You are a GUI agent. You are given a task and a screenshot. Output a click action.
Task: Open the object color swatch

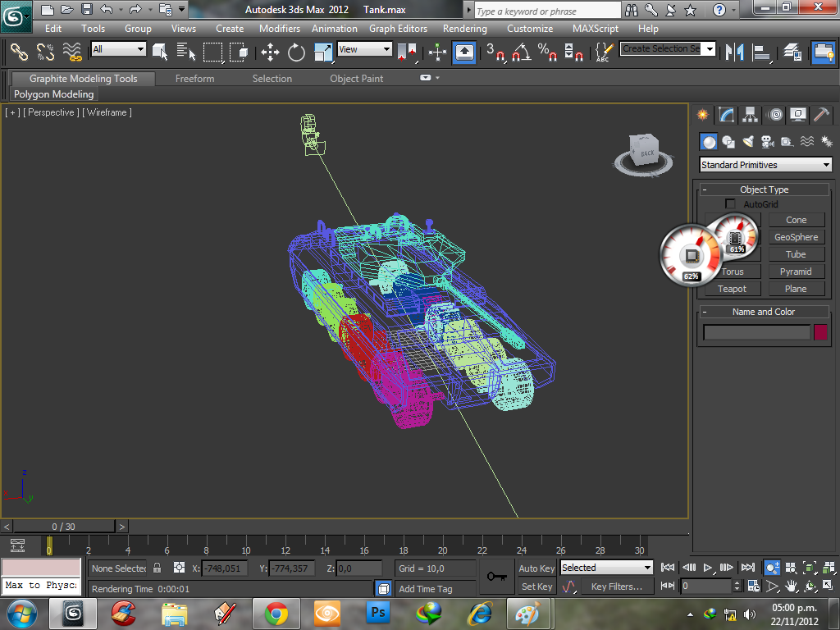(x=820, y=332)
